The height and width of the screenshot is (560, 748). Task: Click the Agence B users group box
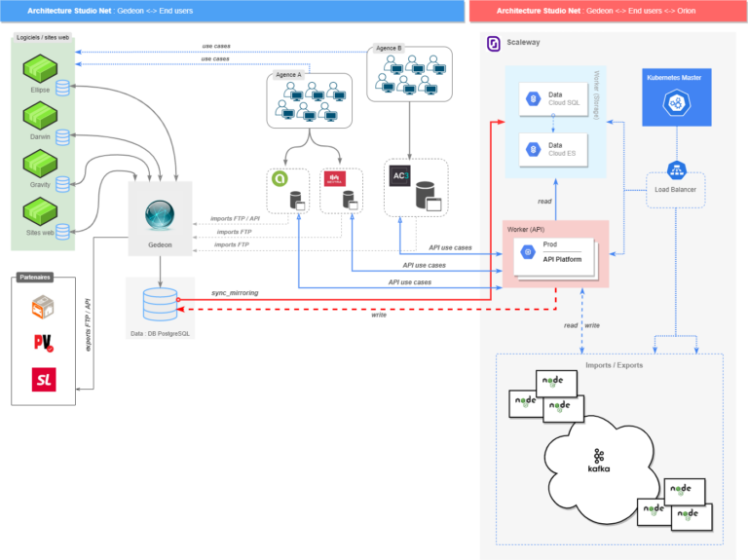pos(409,74)
